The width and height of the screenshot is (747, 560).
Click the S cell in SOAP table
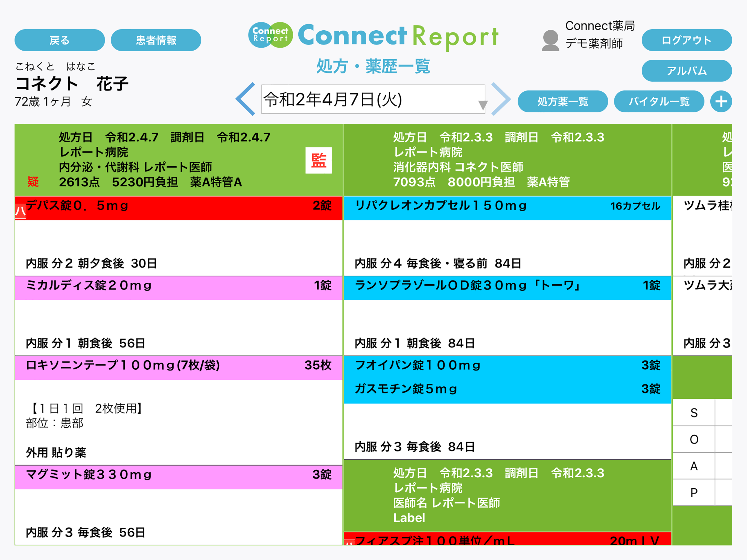click(x=693, y=413)
